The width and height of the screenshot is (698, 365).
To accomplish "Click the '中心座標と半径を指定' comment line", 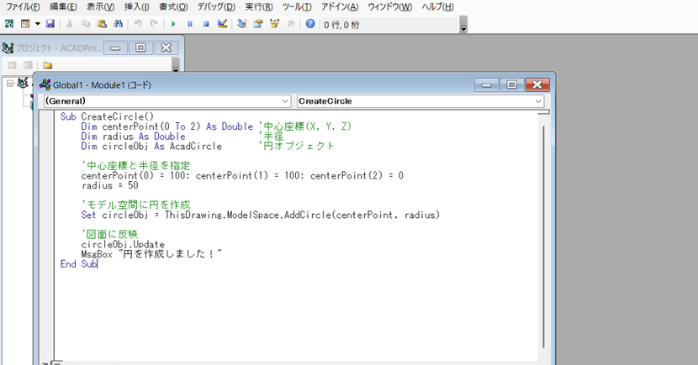I will (x=135, y=166).
